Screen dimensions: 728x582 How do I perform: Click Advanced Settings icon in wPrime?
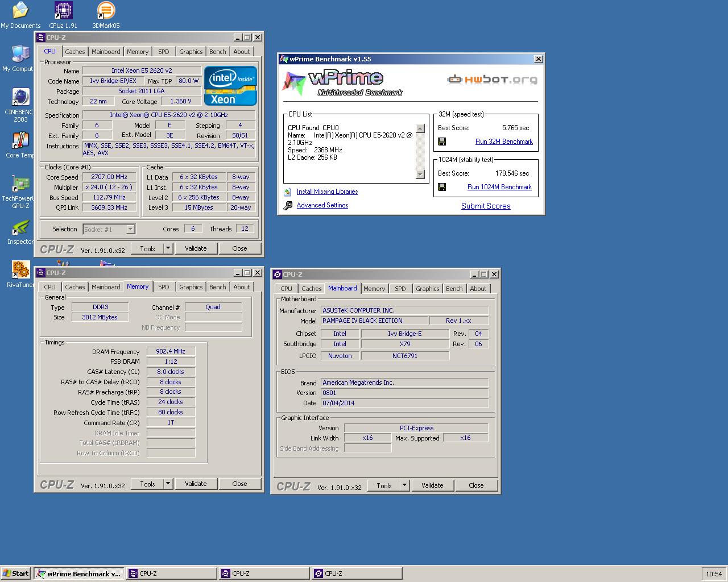point(287,205)
